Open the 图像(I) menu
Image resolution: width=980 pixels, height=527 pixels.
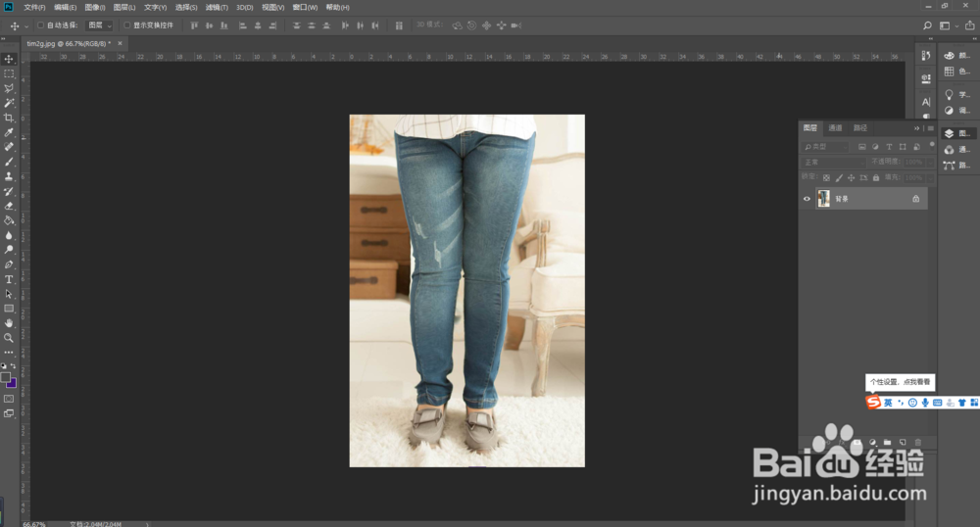(x=95, y=8)
